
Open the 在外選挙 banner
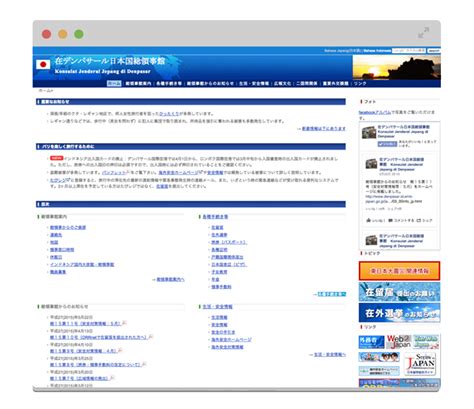[399, 313]
